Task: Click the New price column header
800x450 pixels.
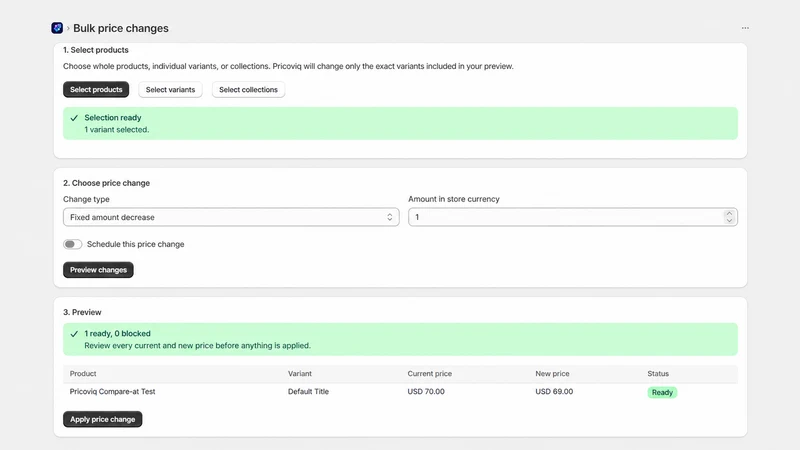Action: click(x=552, y=373)
